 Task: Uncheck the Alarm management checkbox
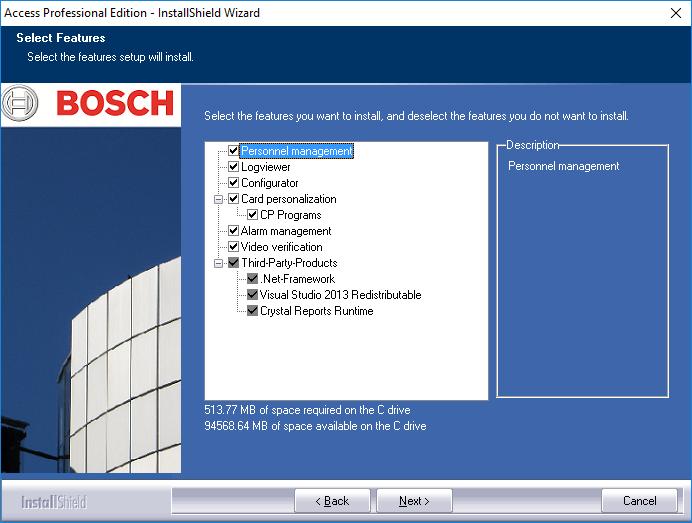click(233, 230)
